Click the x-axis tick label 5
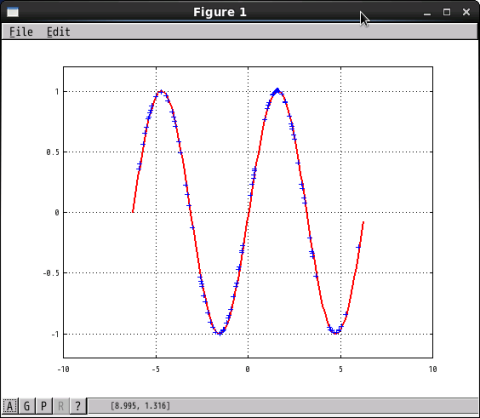The image size is (480, 418). (x=340, y=369)
